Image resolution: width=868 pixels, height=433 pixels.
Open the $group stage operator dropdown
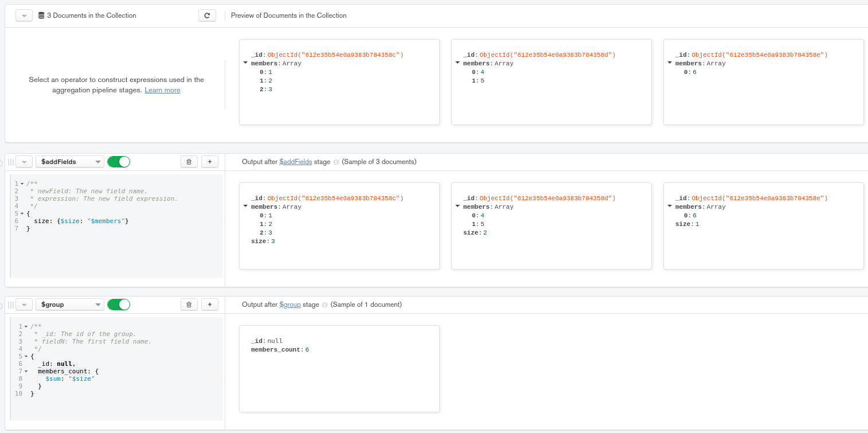69,305
